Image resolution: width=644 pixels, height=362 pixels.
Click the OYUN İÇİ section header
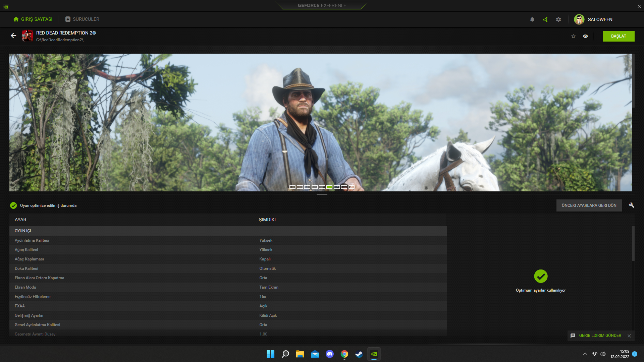228,231
